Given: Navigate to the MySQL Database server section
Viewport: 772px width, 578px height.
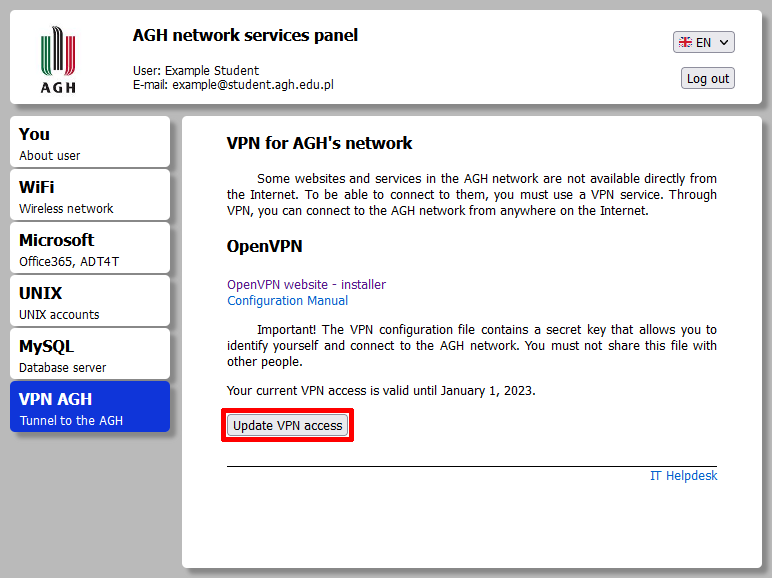Looking at the screenshot, I should (90, 355).
